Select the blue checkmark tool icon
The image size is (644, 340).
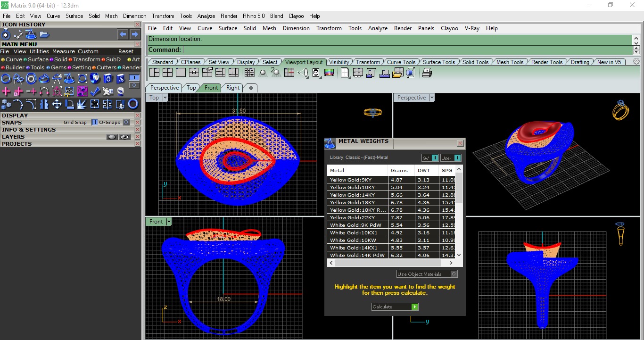95,91
